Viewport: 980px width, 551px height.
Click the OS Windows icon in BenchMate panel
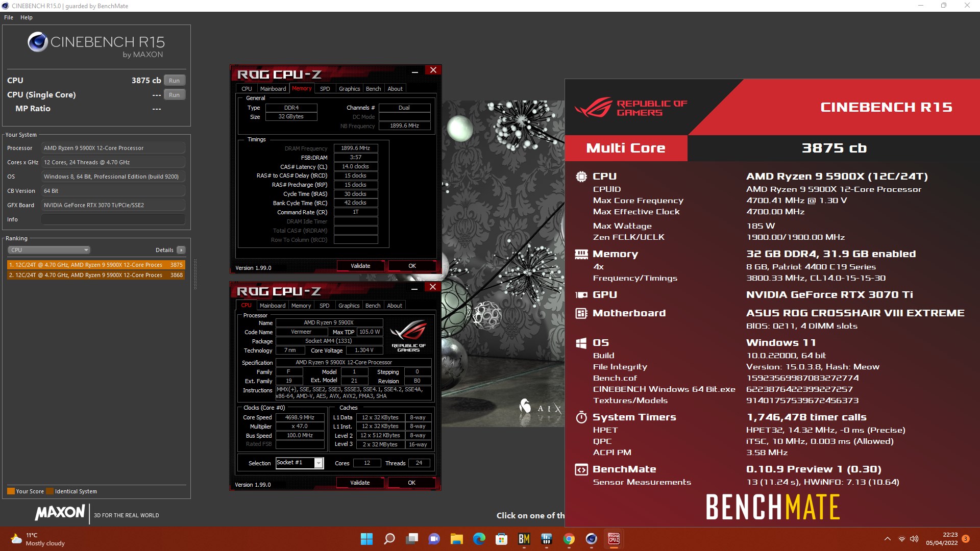[581, 343]
